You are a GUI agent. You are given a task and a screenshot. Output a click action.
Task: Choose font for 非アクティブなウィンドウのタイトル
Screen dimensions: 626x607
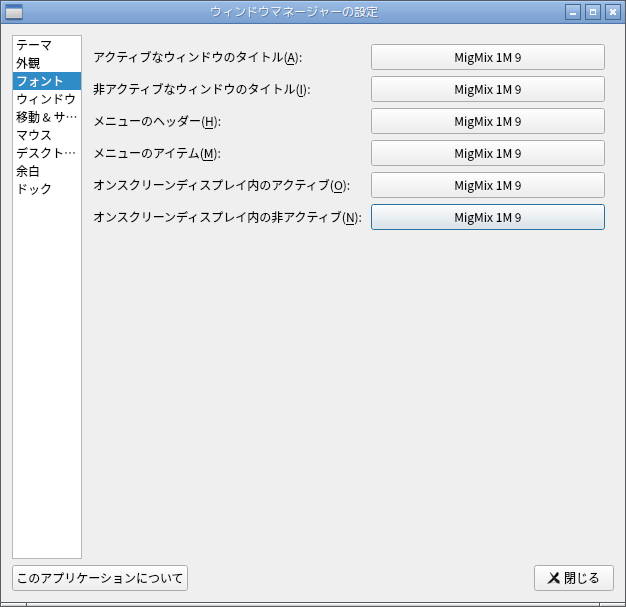click(x=487, y=89)
